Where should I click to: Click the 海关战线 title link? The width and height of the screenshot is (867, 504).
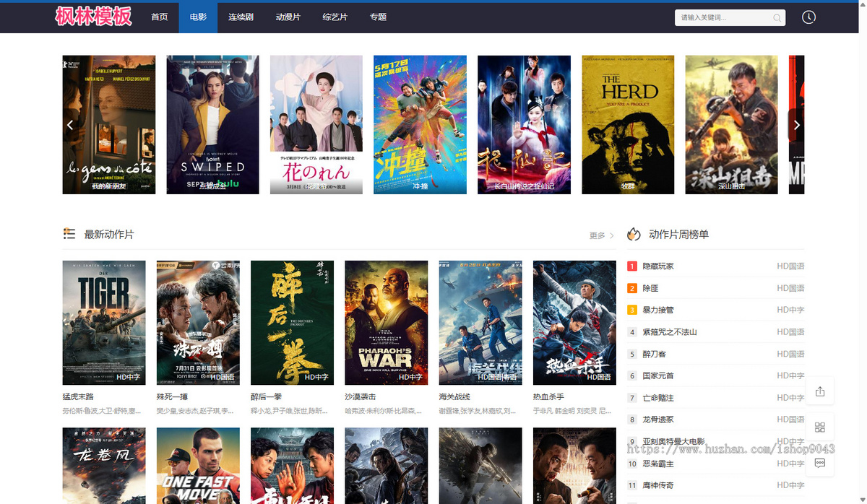click(454, 397)
